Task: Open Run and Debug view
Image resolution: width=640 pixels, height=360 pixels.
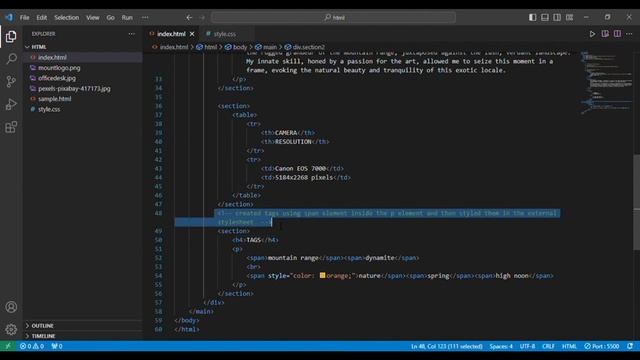Action: point(11,104)
